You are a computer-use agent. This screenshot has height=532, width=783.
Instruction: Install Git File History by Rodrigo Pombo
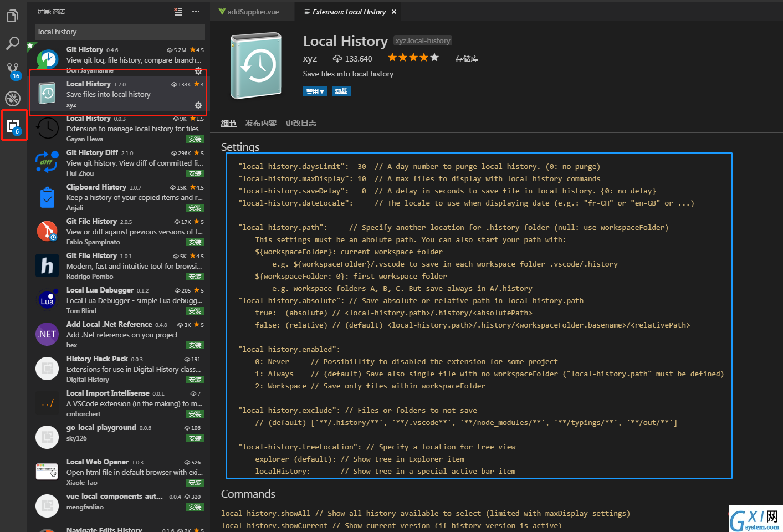tap(195, 277)
